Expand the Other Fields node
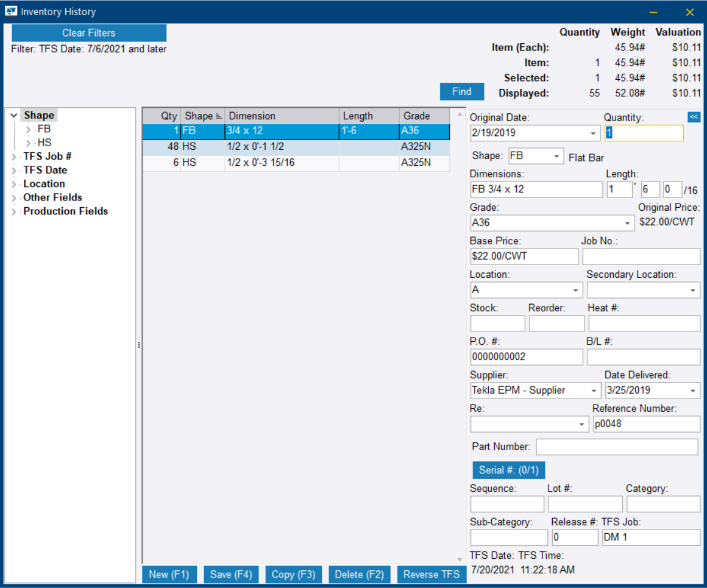Viewport: 707px width, 588px height. (14, 198)
